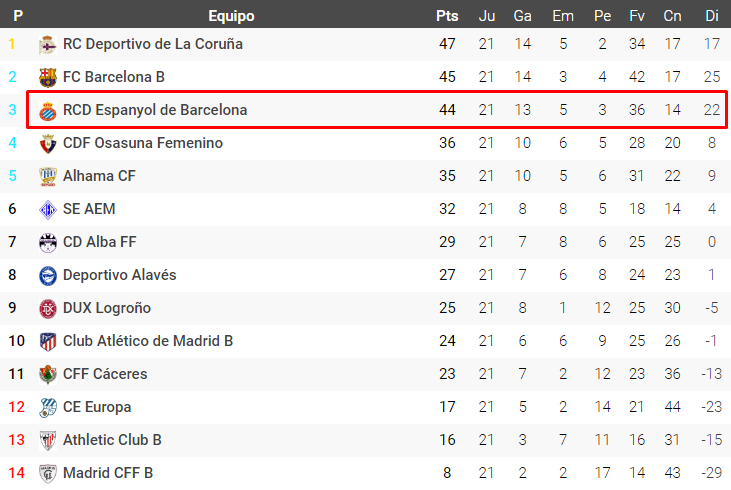Open the RCD Espanyol de Barcelona link
Viewport: 731px width, 490px height.
click(x=155, y=110)
